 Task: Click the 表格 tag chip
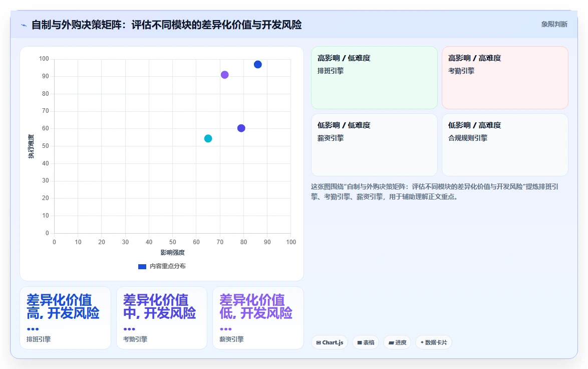366,342
